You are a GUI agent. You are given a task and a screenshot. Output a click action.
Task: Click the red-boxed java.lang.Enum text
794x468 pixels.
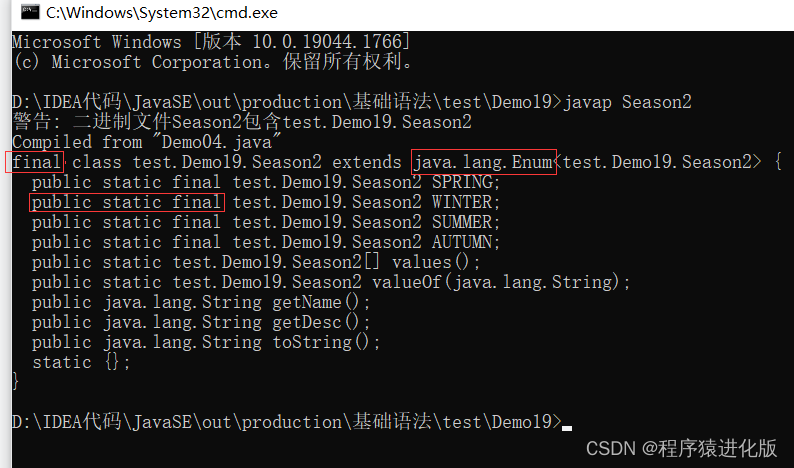click(x=483, y=162)
